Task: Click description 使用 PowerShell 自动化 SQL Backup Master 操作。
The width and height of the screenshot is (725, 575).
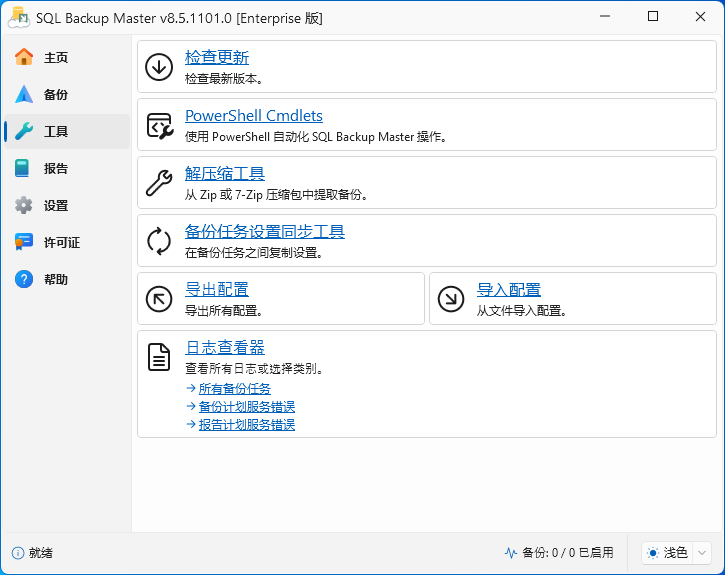Action: (x=316, y=137)
